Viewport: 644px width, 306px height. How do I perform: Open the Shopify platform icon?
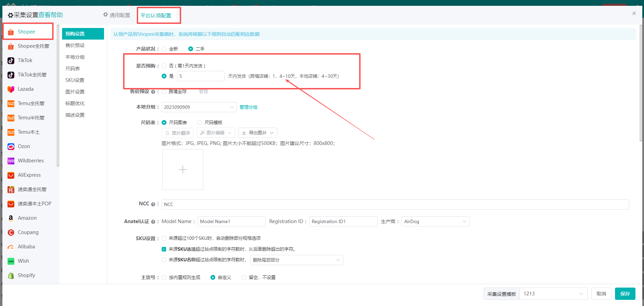[x=11, y=276]
